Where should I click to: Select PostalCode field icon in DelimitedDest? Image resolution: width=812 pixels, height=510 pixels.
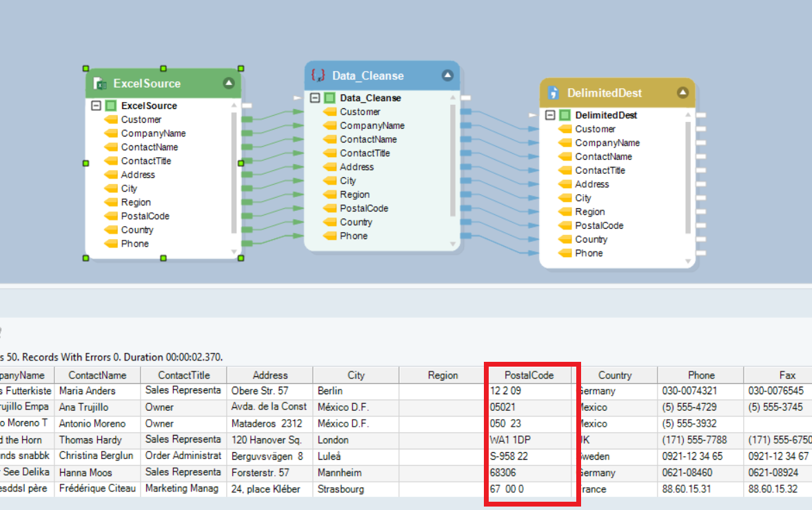[x=565, y=226]
